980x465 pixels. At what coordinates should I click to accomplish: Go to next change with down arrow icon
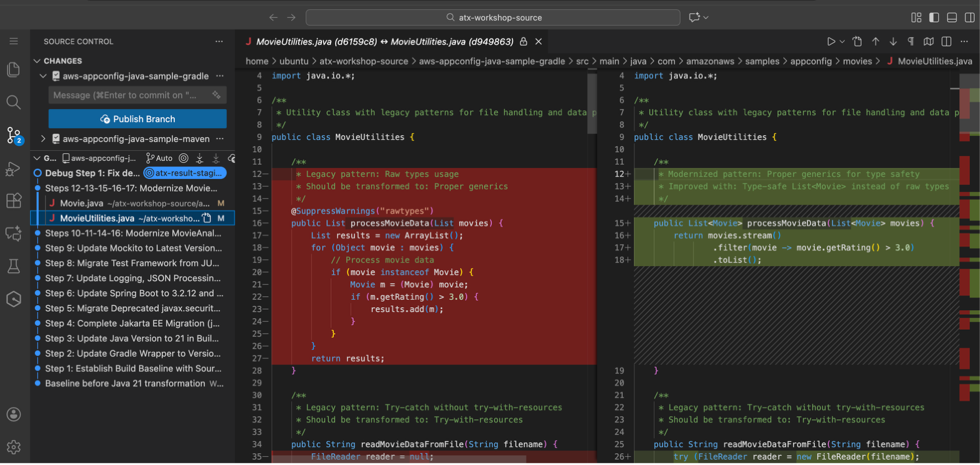click(x=893, y=41)
